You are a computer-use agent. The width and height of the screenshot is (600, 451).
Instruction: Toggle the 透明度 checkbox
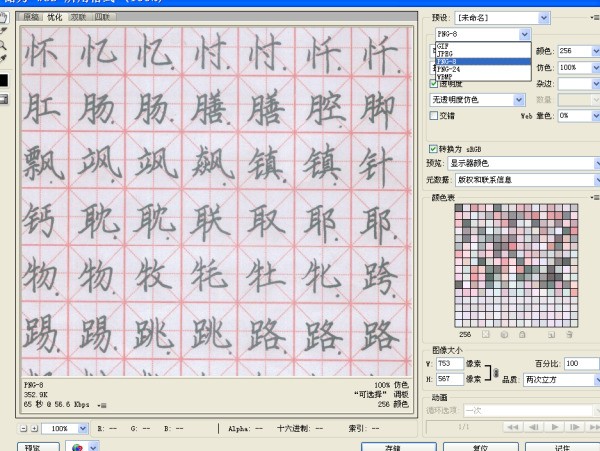coord(434,83)
